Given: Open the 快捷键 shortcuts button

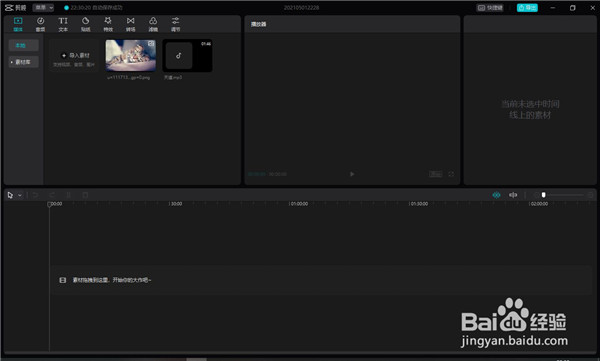Looking at the screenshot, I should (x=490, y=8).
